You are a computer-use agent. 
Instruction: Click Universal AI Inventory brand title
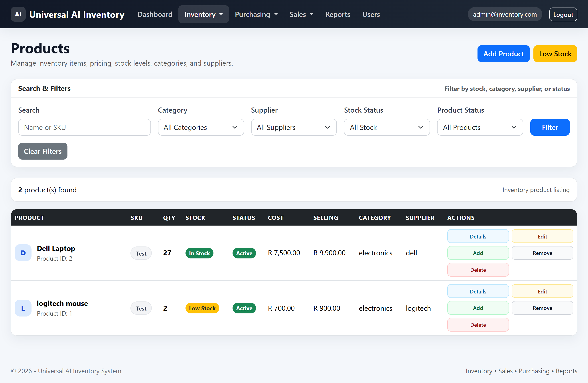(x=77, y=14)
